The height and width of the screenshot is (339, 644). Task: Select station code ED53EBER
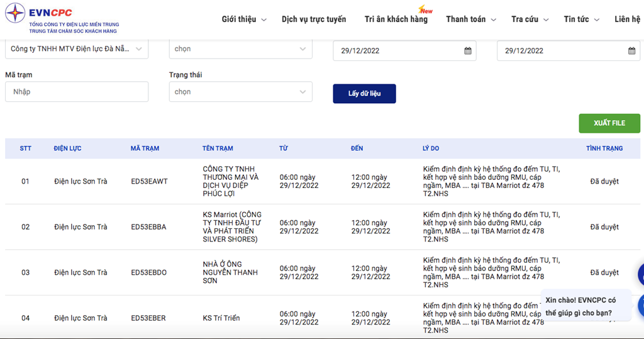tap(148, 318)
